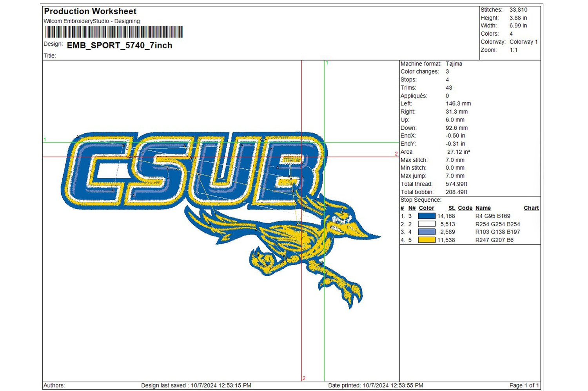The height and width of the screenshot is (391, 588).
Task: Click the color name "R254 G254 B254"
Action: 498,224
